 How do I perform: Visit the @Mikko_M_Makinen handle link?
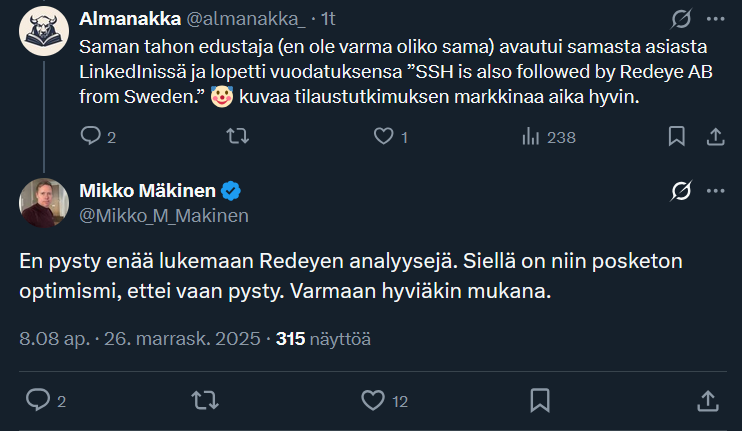(x=164, y=216)
